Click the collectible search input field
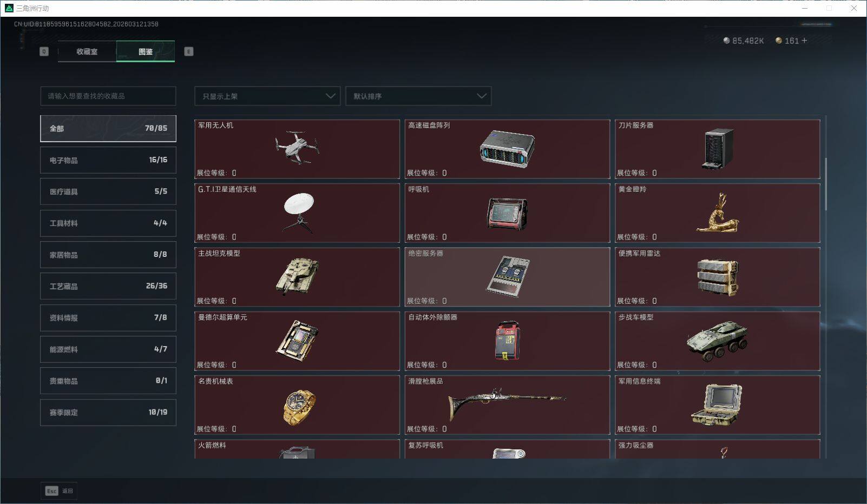 click(108, 96)
